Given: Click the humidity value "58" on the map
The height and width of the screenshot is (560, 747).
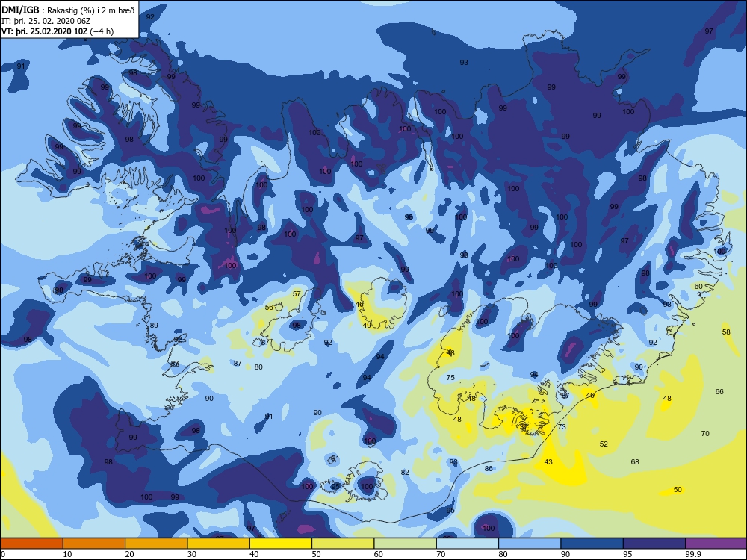Looking at the screenshot, I should 726,332.
